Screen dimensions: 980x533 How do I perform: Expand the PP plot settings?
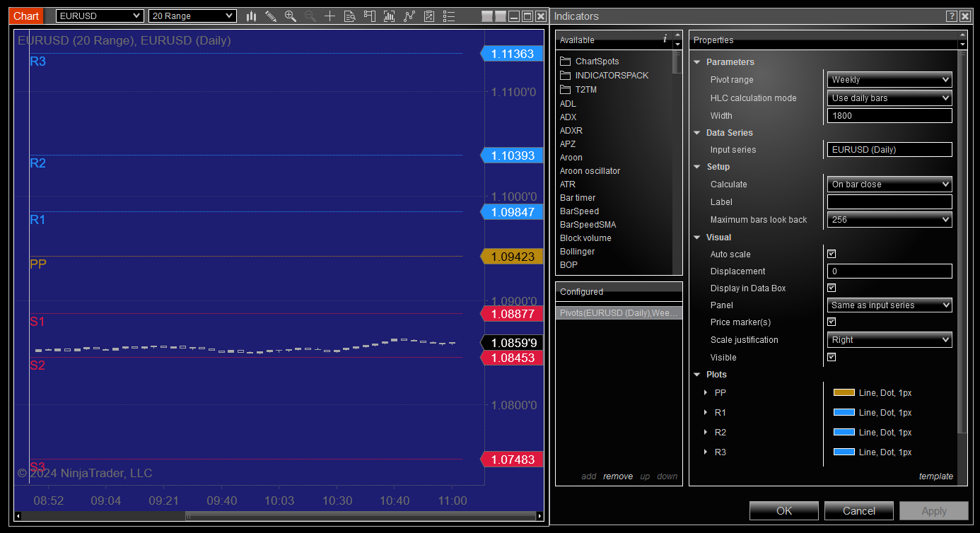(706, 393)
